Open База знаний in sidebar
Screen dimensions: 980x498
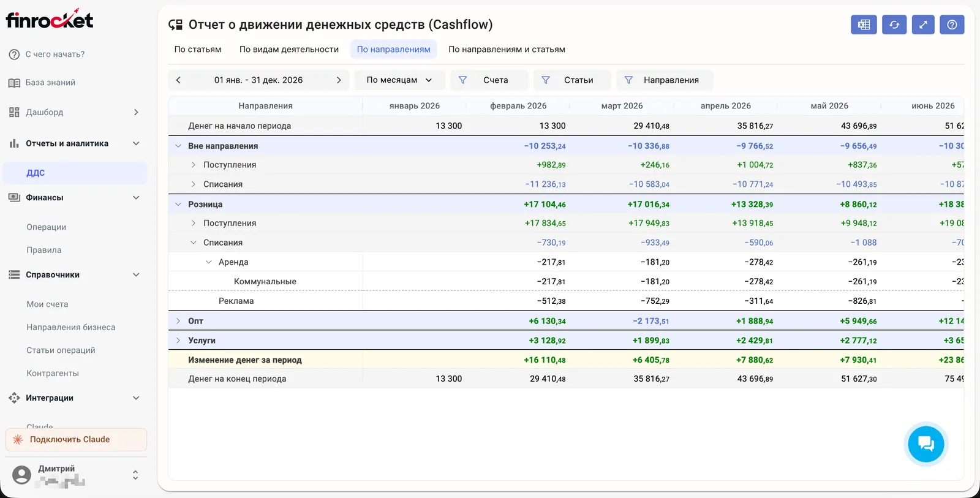[73, 83]
